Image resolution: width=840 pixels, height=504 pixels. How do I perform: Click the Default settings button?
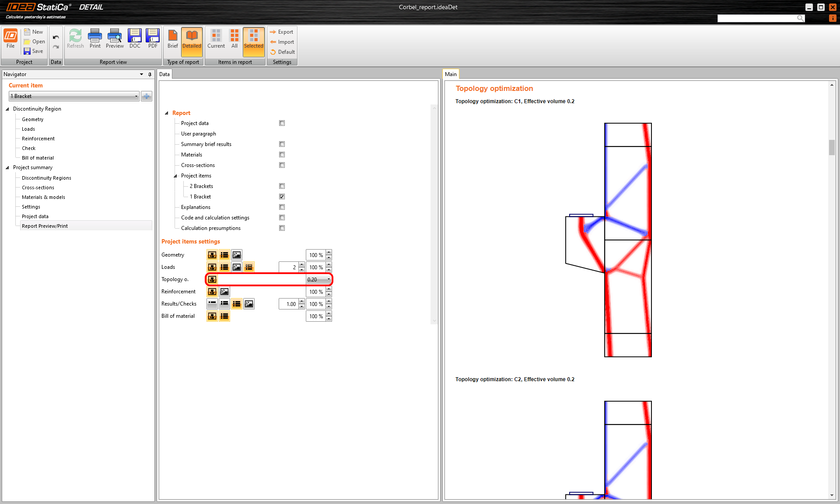click(283, 52)
